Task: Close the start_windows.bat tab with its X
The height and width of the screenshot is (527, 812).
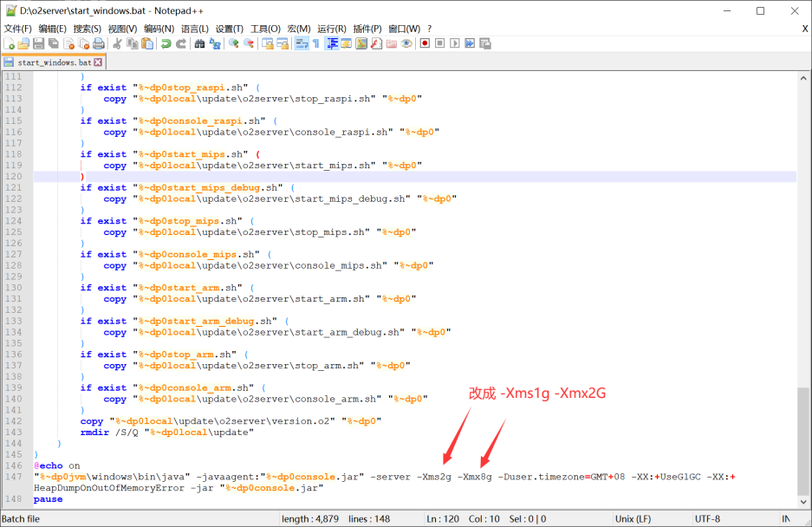Action: tap(98, 62)
